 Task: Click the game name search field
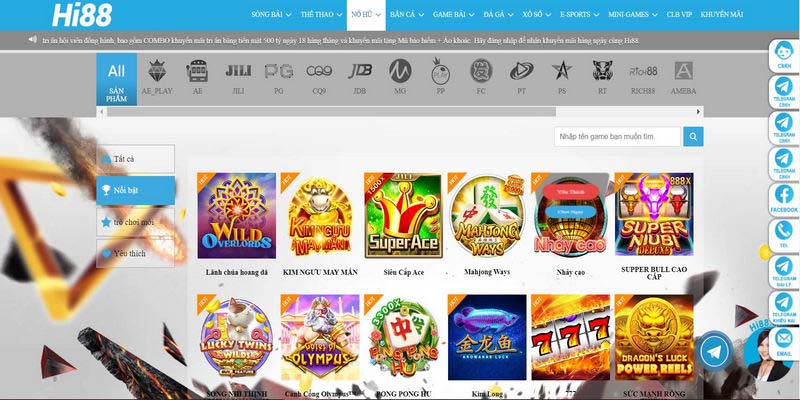click(617, 137)
